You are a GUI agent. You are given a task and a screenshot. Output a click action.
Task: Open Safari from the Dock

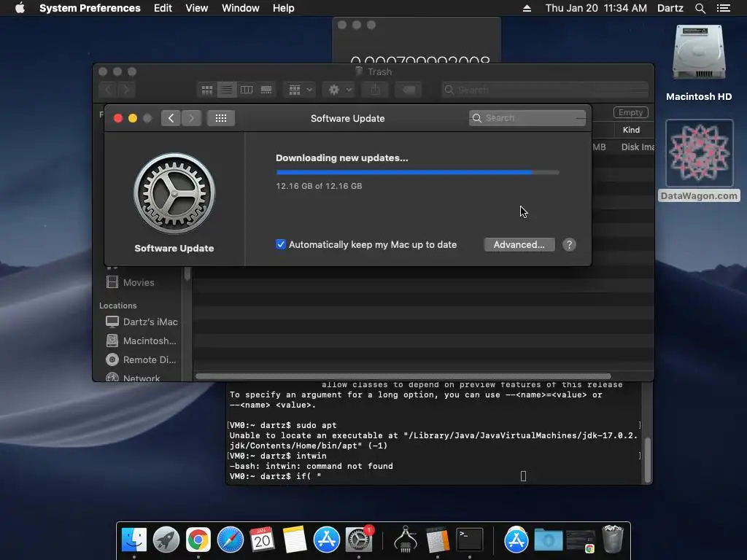pyautogui.click(x=230, y=540)
